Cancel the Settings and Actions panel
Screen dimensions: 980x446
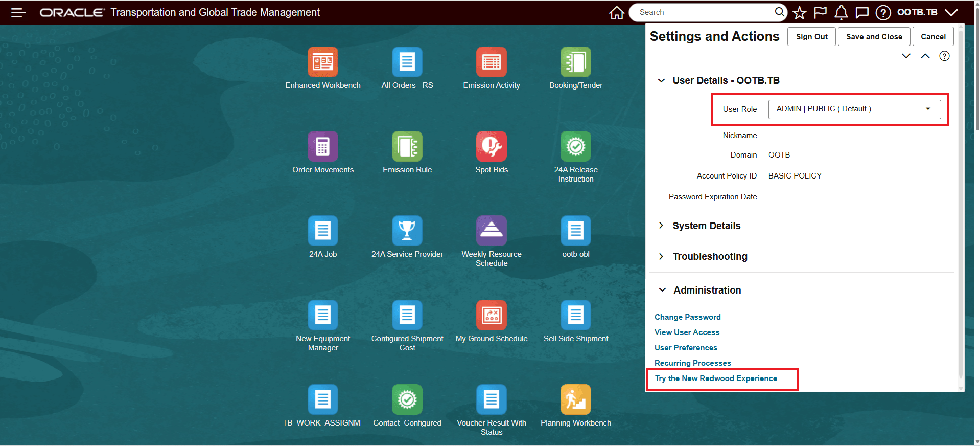point(933,36)
